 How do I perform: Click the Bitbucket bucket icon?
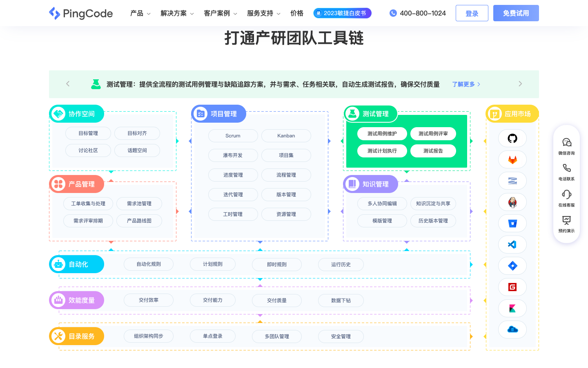click(x=512, y=223)
